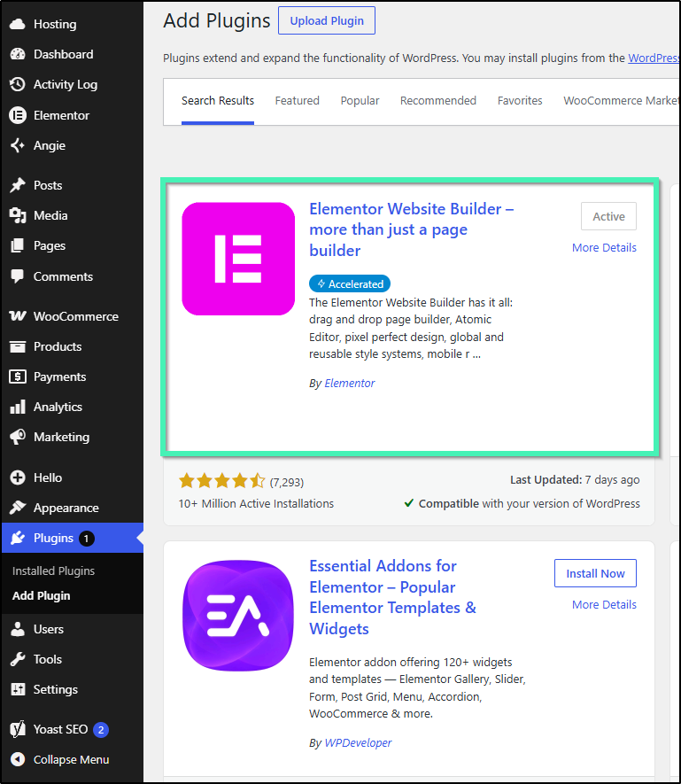Click the Marketing megaphone icon
The height and width of the screenshot is (784, 681).
click(18, 437)
